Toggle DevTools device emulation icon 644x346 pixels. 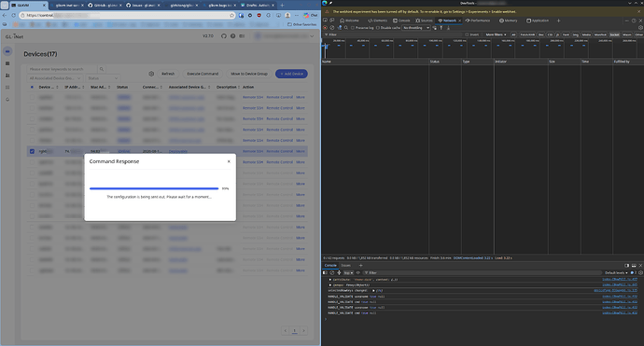click(332, 21)
